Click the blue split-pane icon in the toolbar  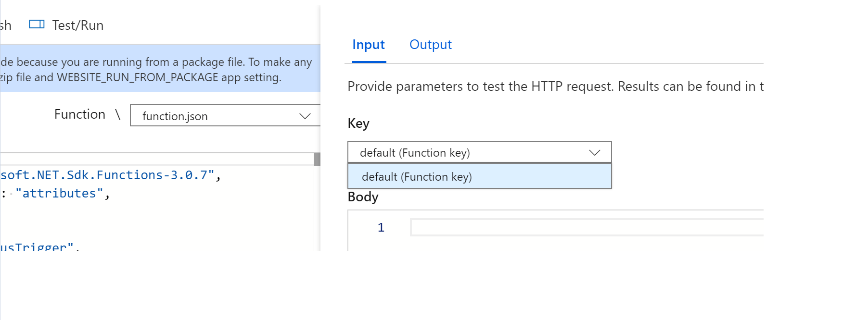coord(37,24)
